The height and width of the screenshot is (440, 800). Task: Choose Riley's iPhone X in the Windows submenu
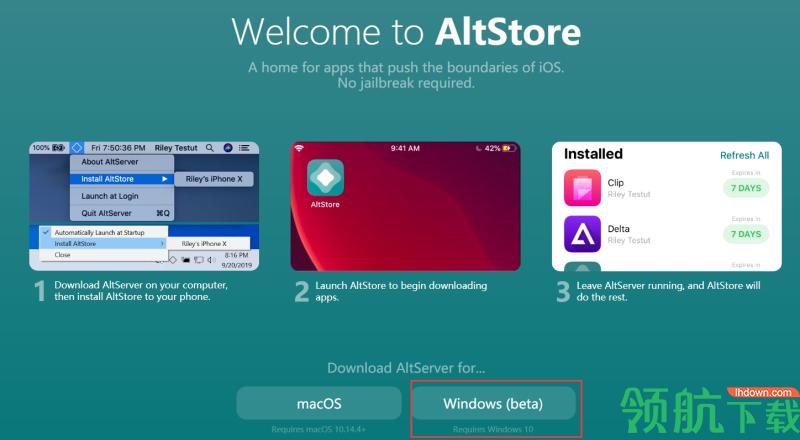(x=209, y=243)
